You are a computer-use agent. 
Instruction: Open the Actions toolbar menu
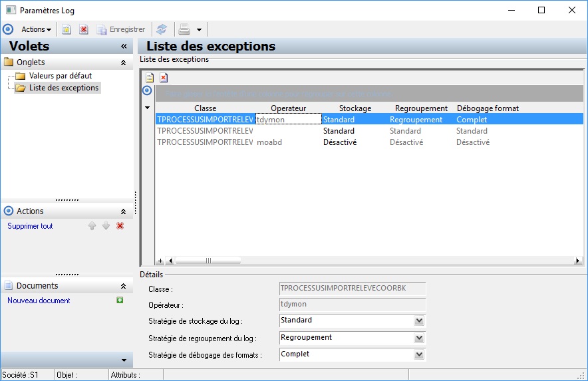pos(36,29)
